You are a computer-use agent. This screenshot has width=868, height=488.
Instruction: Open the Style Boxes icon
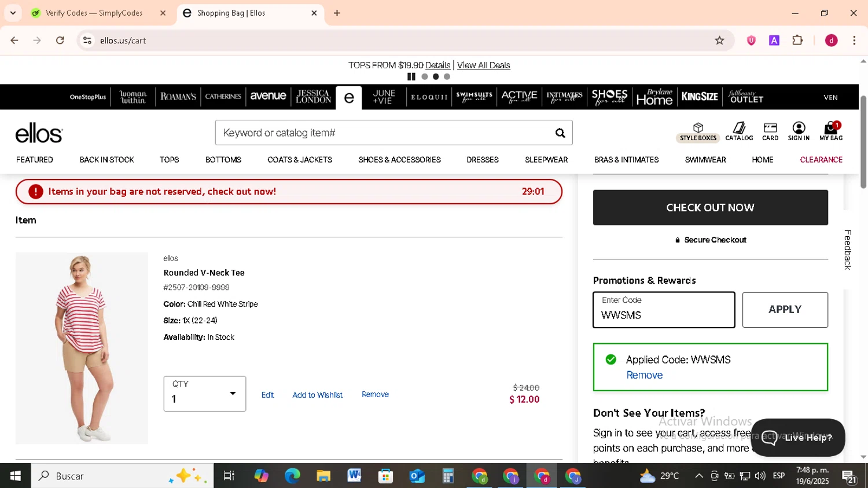pyautogui.click(x=698, y=132)
